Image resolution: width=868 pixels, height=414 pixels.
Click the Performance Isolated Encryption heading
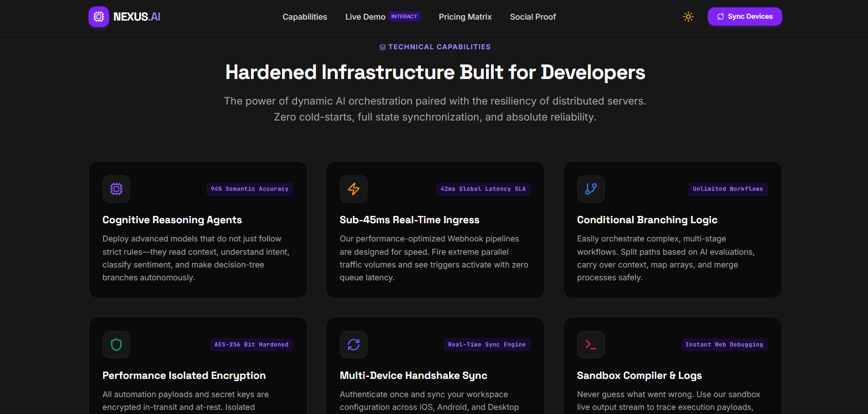coord(184,376)
